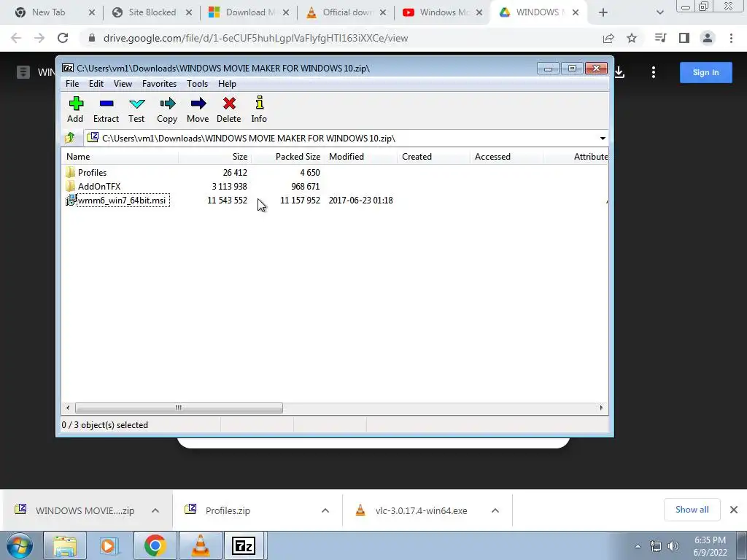Click the 11 543 552 size value
Image resolution: width=747 pixels, height=560 pixels.
click(x=228, y=201)
